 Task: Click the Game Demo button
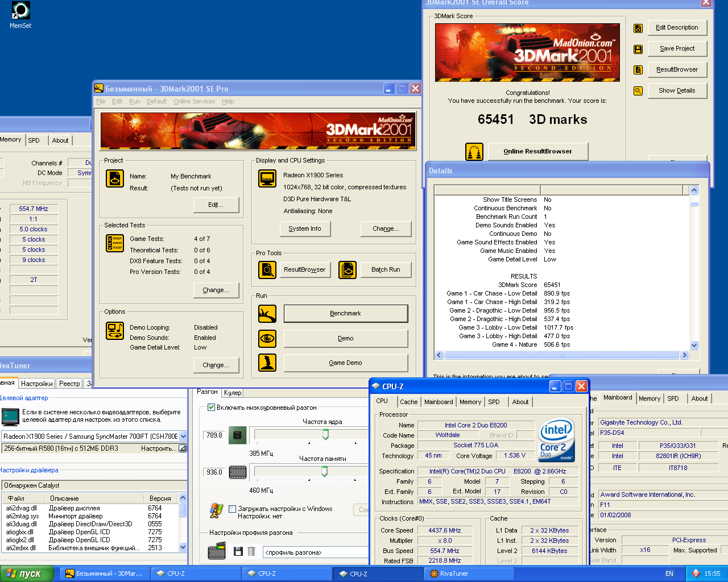point(346,363)
